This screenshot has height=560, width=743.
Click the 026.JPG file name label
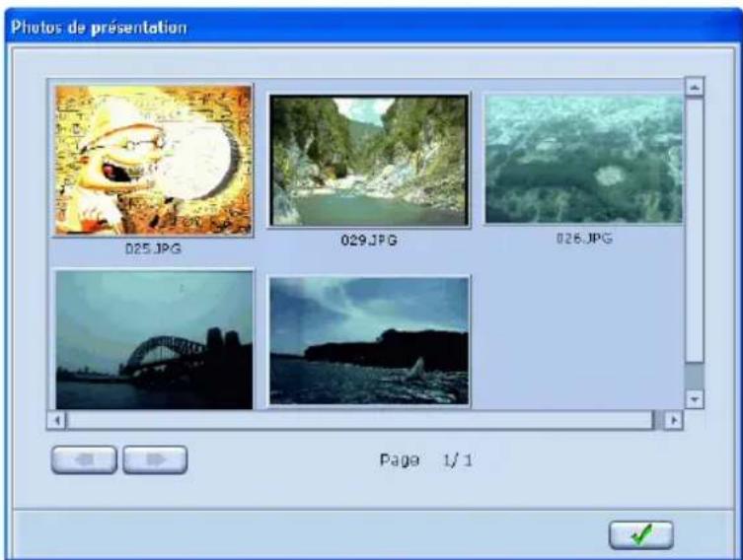coord(584,239)
